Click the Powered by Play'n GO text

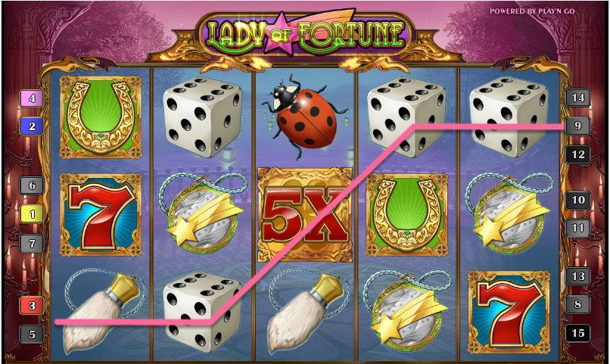[532, 11]
